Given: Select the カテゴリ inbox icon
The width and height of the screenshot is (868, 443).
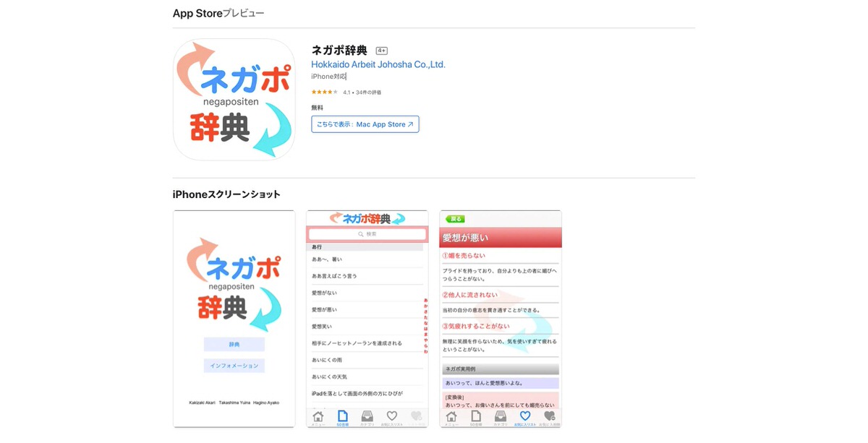Looking at the screenshot, I should coord(366,416).
